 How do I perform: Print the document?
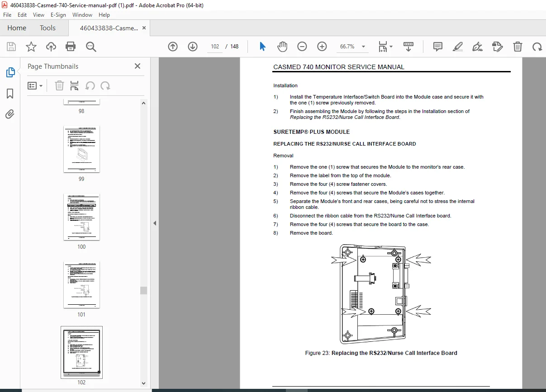point(71,47)
